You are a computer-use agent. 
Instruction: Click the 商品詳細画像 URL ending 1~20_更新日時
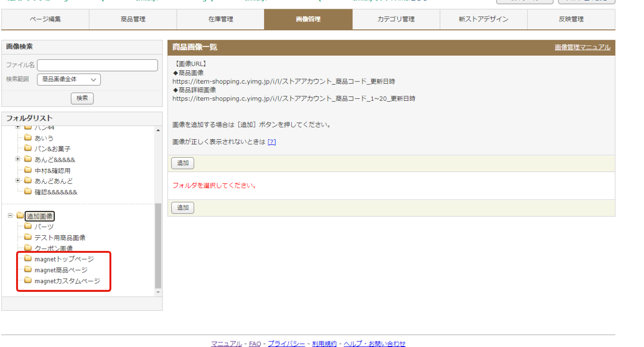(294, 98)
